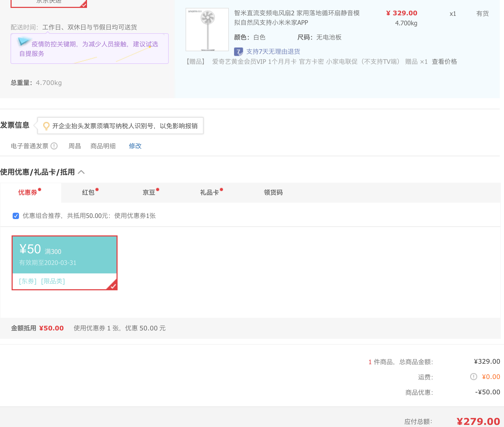
Task: Click the 使用优惠券 1 张 summary text
Action: [120, 328]
